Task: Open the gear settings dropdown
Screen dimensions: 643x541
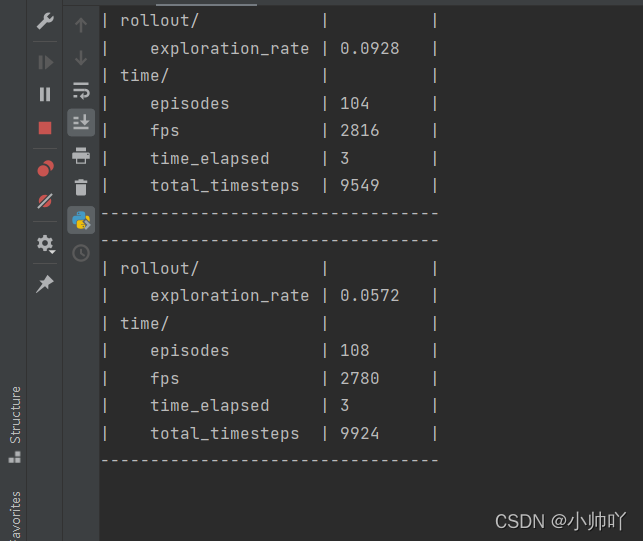Action: pyautogui.click(x=46, y=244)
